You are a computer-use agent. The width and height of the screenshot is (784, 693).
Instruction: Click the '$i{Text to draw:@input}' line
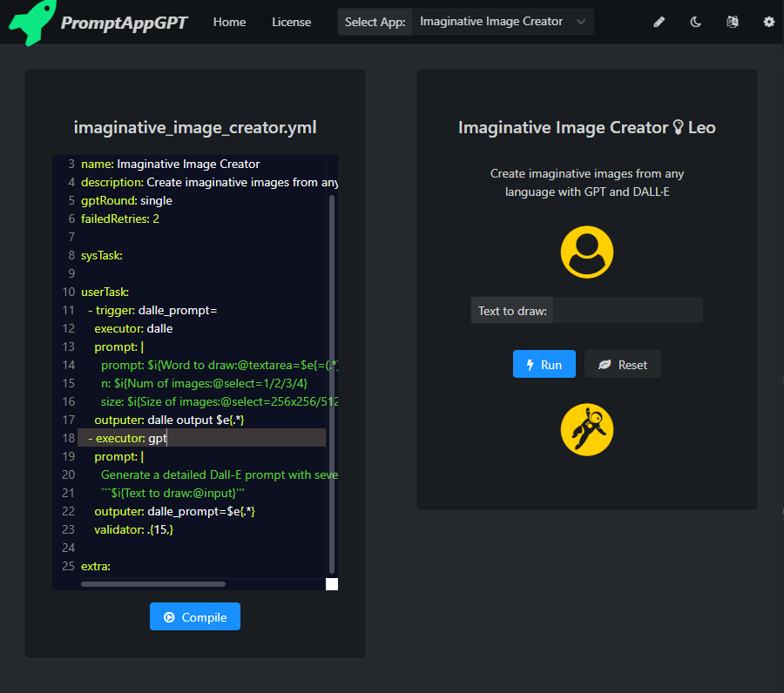[172, 493]
